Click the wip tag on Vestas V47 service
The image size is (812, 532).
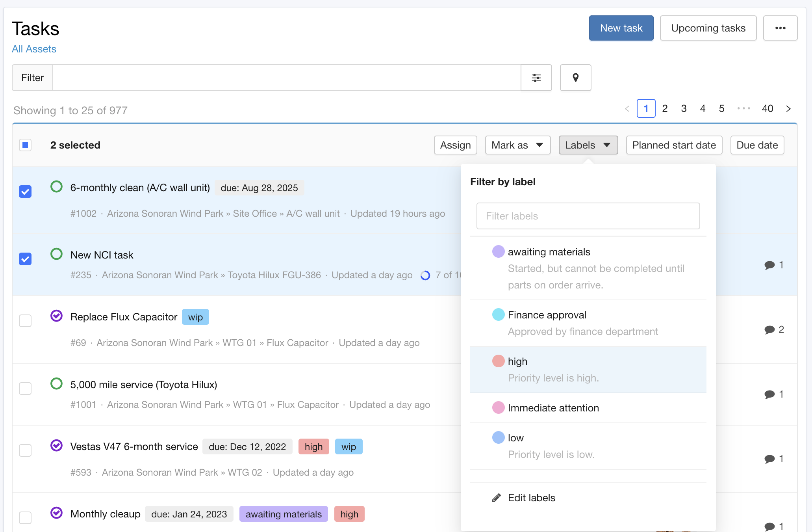point(349,447)
